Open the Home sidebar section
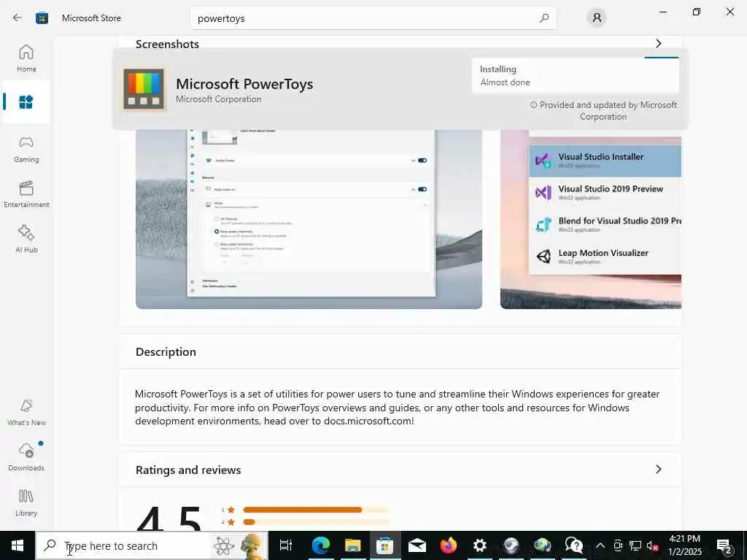 click(x=26, y=58)
